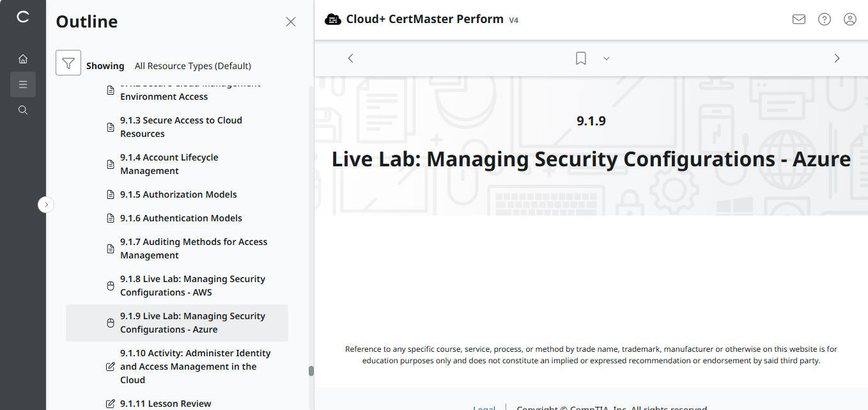This screenshot has width=868, height=410.
Task: Open help using the question mark icon
Action: pyautogui.click(x=824, y=19)
